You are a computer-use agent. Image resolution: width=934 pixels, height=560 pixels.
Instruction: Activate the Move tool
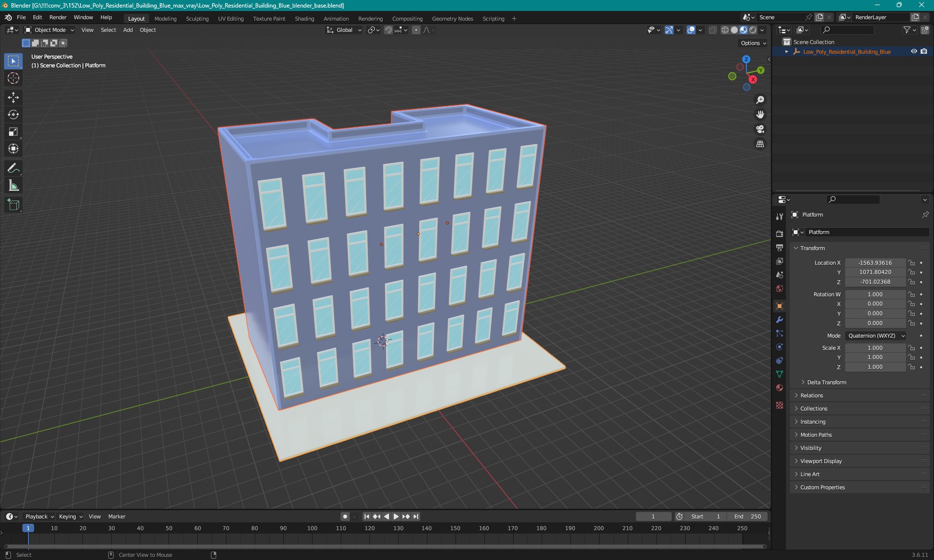click(13, 97)
